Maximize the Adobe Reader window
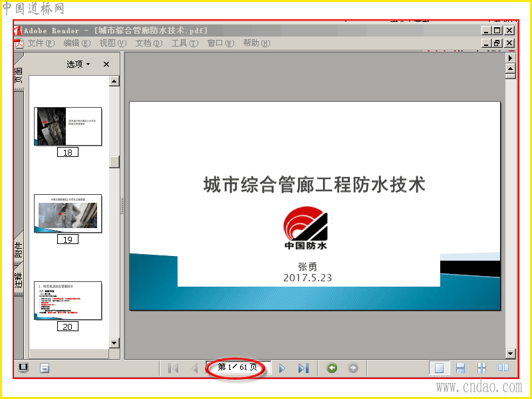This screenshot has height=399, width=532. 497,31
